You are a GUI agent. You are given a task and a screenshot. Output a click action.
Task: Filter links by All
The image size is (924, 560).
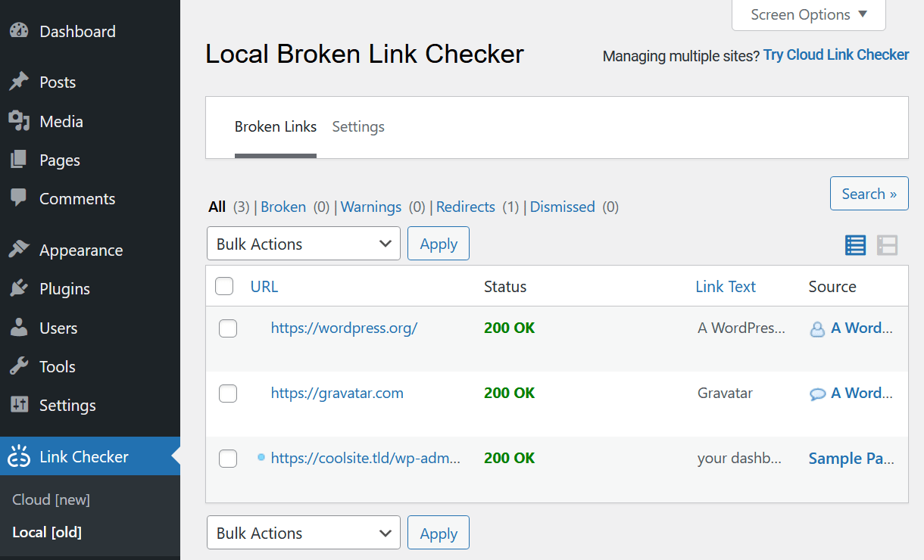217,207
